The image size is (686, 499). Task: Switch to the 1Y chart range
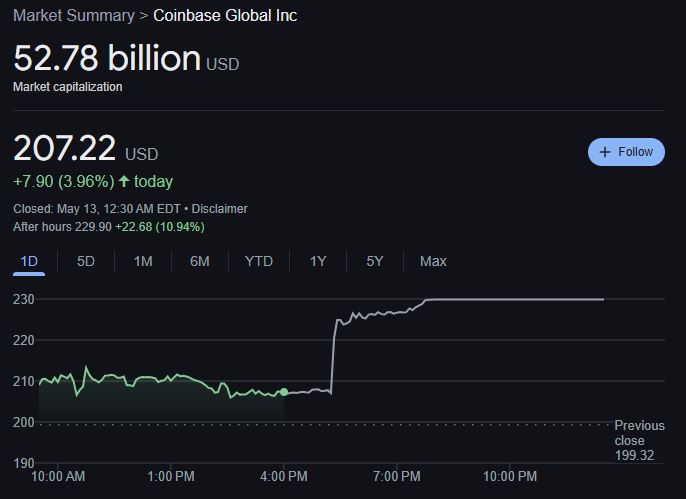[318, 261]
